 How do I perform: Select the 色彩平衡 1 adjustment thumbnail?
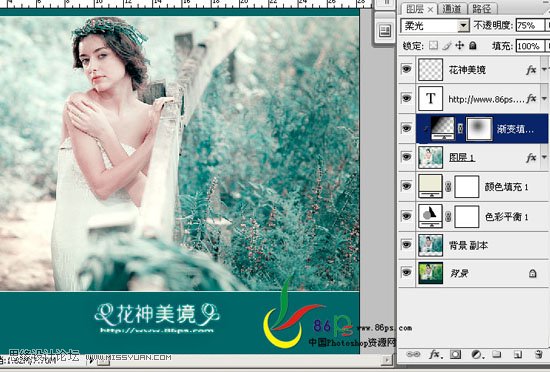click(430, 216)
